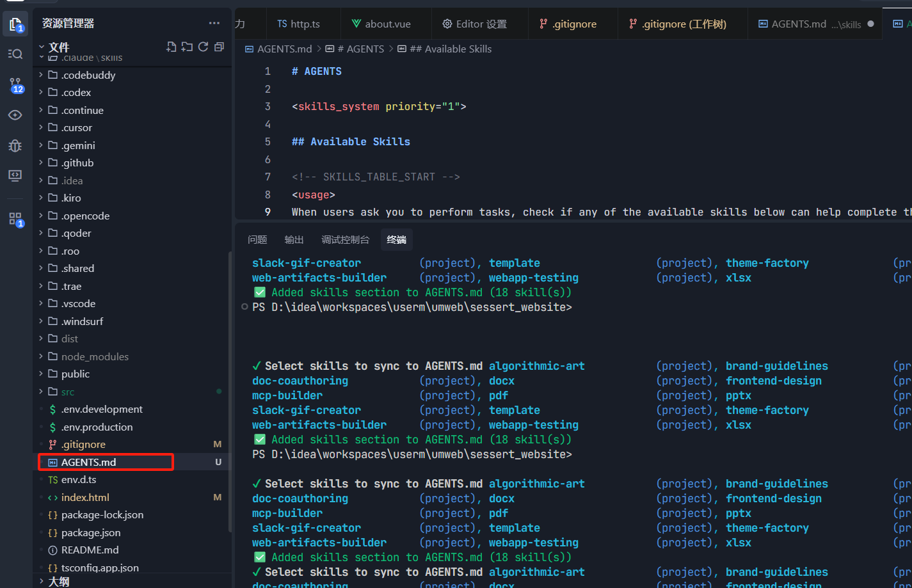Collapse all folders in explorer

pos(219,47)
